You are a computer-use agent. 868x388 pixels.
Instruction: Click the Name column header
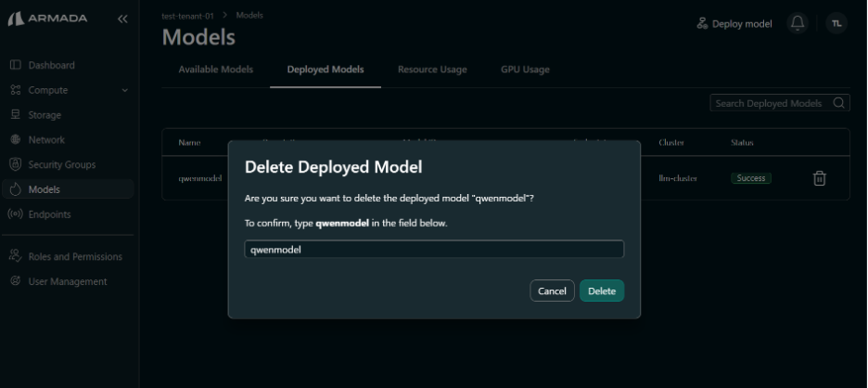pos(189,142)
